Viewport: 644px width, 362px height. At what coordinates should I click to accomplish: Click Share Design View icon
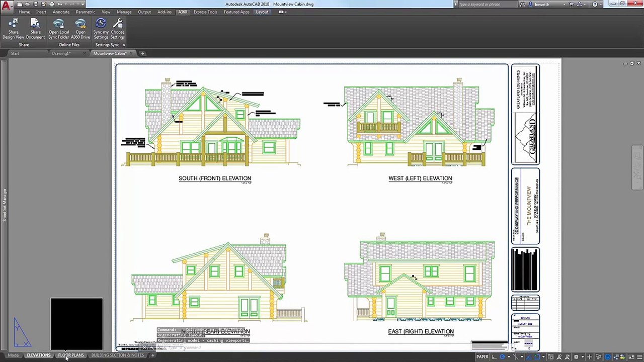pos(13,29)
